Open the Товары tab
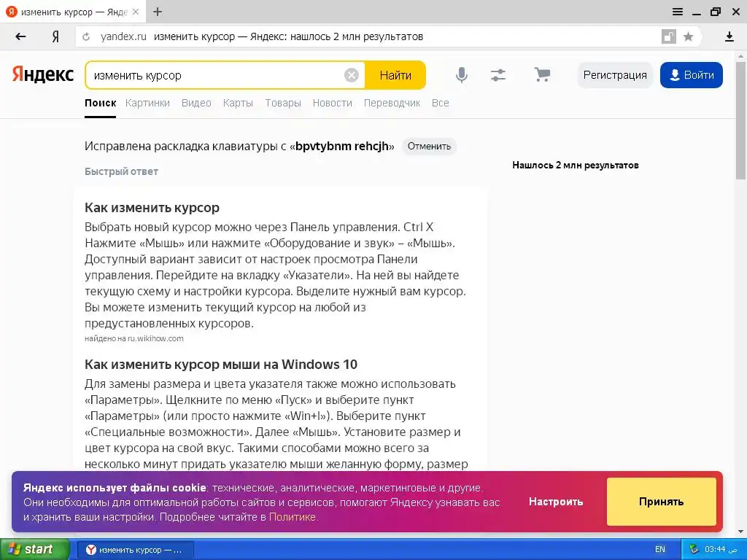This screenshot has width=747, height=560. click(x=283, y=103)
